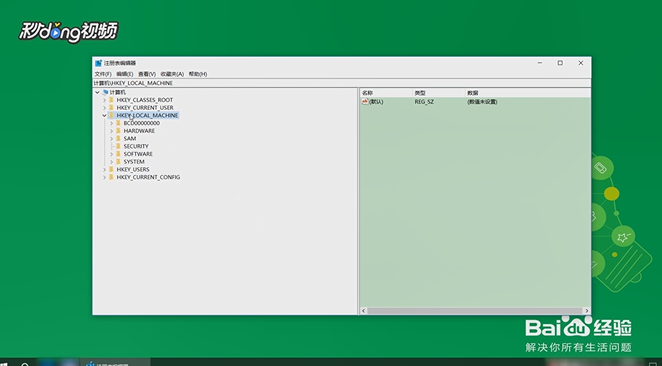The width and height of the screenshot is (662, 366).
Task: Click HKEY_CLASSES_ROOT folder icon
Action: coord(111,100)
